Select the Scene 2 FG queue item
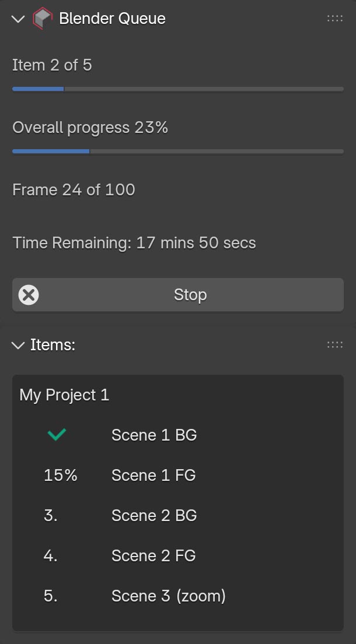The width and height of the screenshot is (356, 644). (x=153, y=556)
